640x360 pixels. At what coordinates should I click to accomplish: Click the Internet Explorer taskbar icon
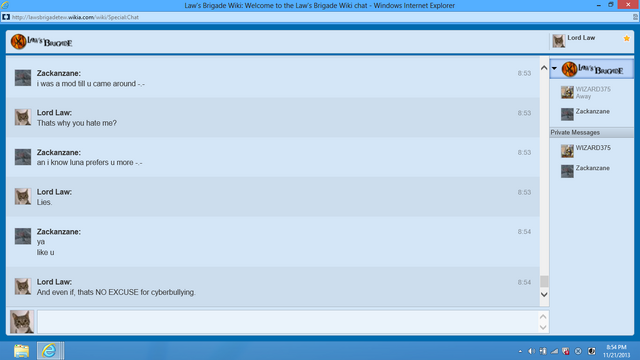pos(49,351)
